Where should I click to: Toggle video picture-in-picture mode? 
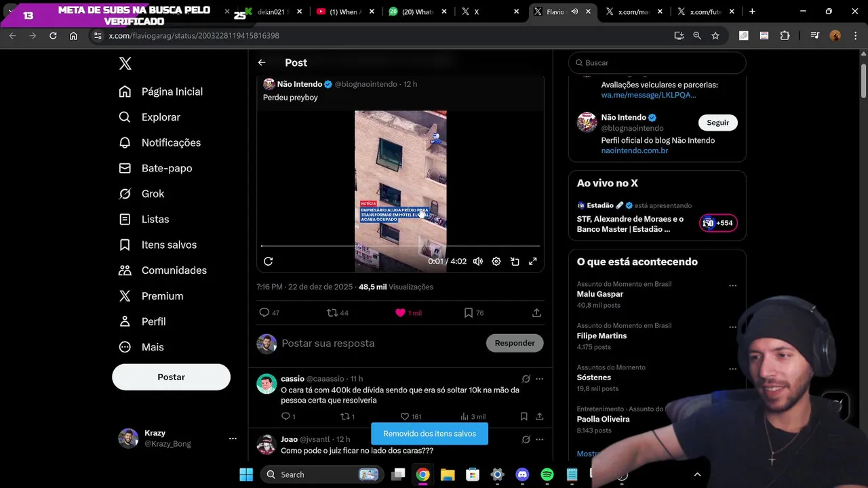coord(515,261)
